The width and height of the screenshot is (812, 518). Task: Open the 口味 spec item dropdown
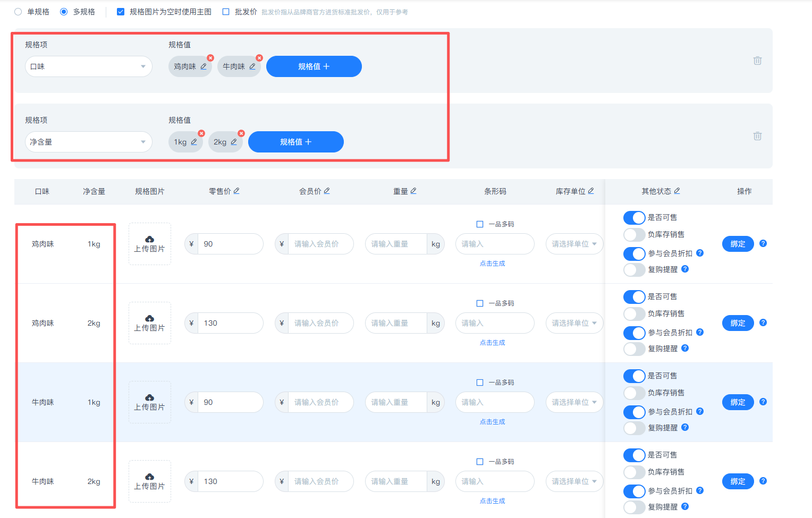tap(88, 66)
